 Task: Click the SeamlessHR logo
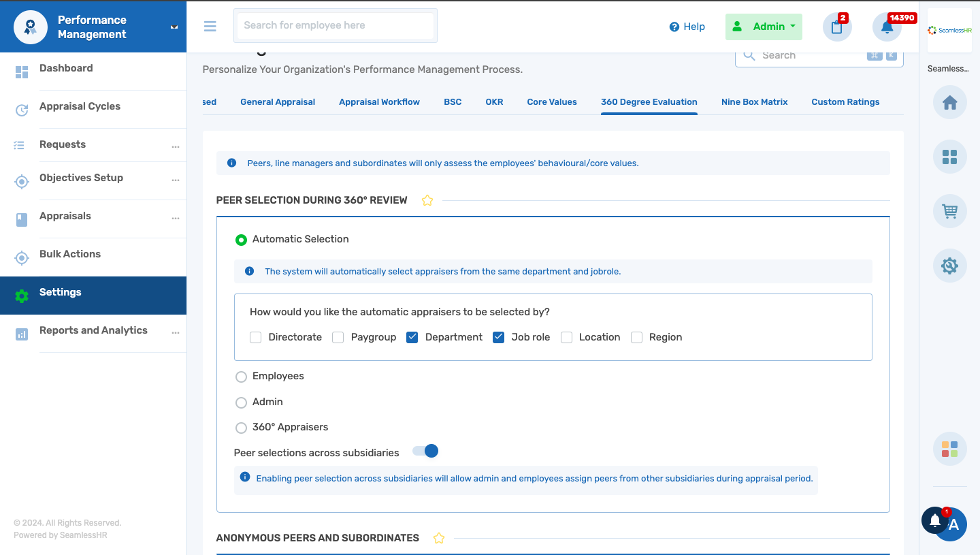949,30
